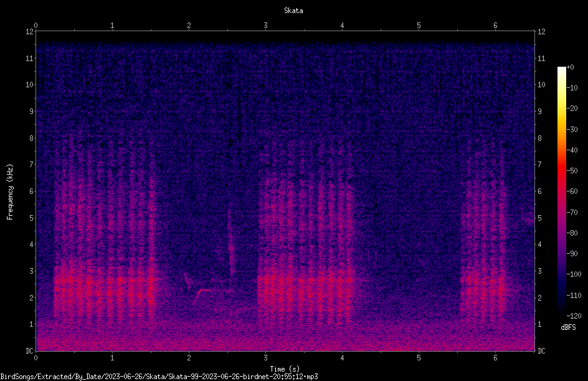Click the "0" tick on the bottom time axis
The width and height of the screenshot is (588, 381).
click(x=36, y=358)
